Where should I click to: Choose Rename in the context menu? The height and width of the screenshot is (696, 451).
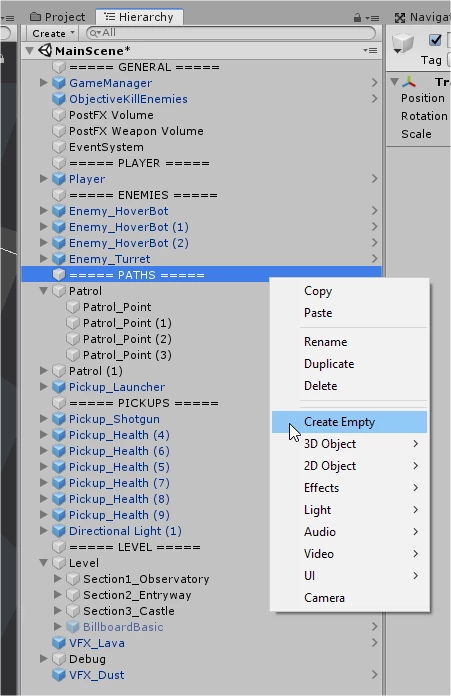[349, 342]
